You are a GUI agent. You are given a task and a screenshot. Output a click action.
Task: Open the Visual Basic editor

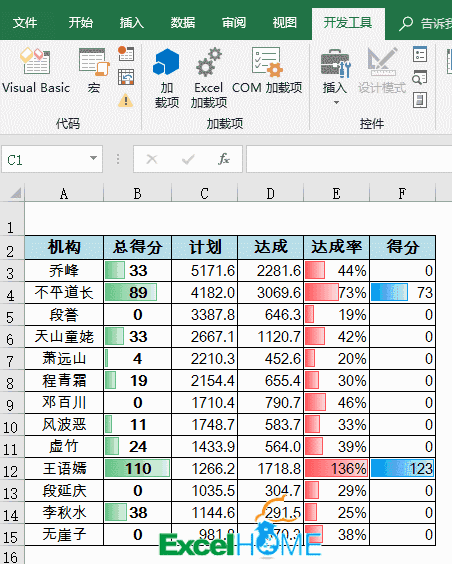click(36, 71)
